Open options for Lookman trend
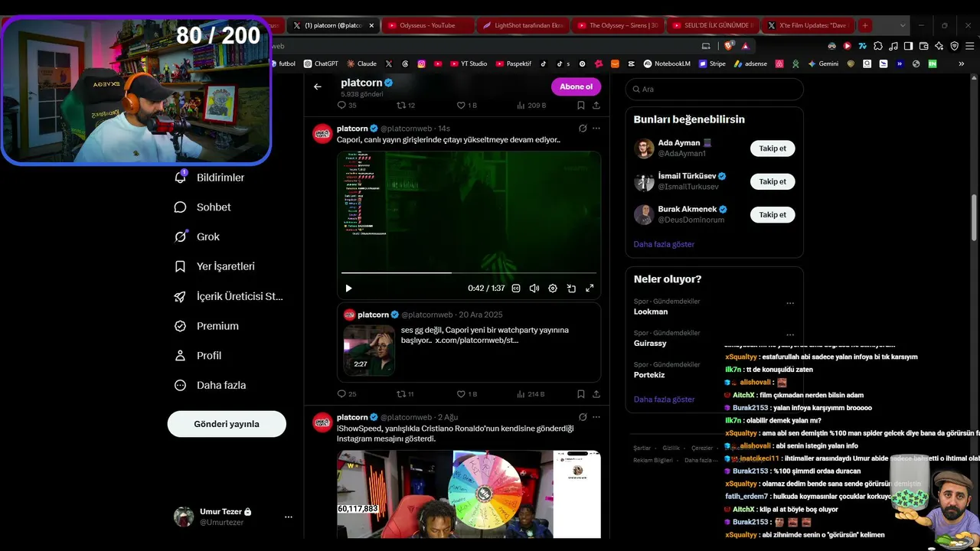Screen dimensions: 980x551 790,304
